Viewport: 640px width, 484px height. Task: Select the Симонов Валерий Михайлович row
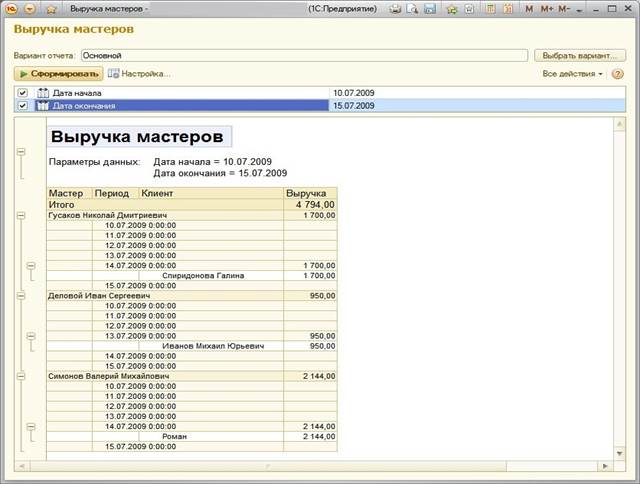click(192, 376)
